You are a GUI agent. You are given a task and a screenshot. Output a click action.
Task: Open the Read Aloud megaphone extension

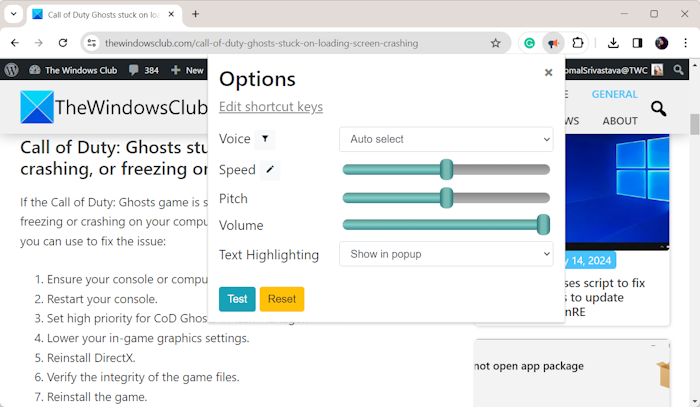553,43
